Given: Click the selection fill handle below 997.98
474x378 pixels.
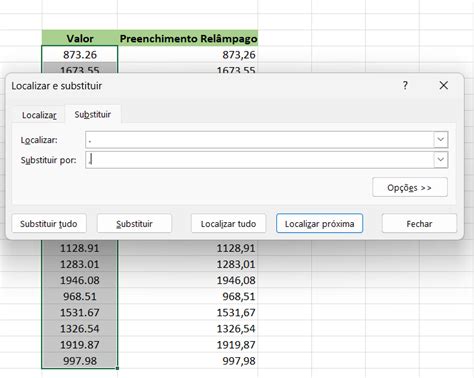Looking at the screenshot, I should pos(117,368).
